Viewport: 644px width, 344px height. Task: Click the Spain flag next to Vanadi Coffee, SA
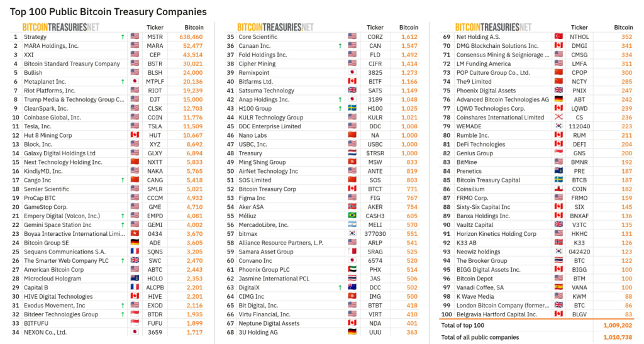coord(558,287)
